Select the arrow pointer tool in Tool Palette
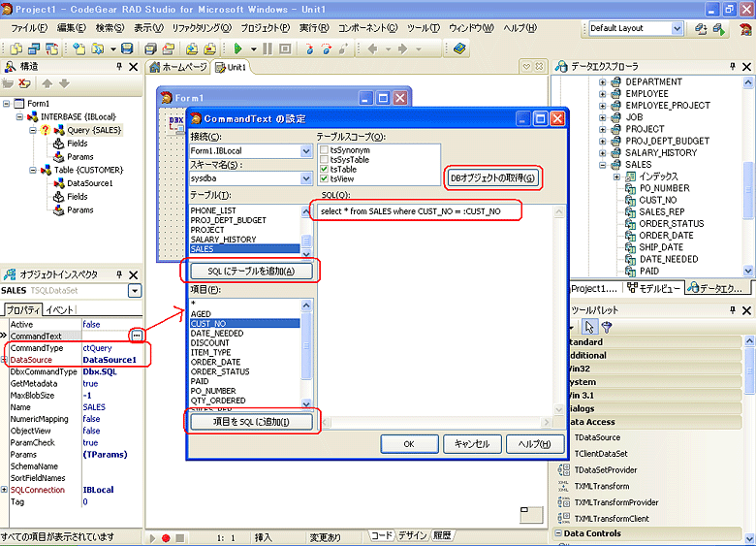This screenshot has height=546, width=756. (x=588, y=327)
